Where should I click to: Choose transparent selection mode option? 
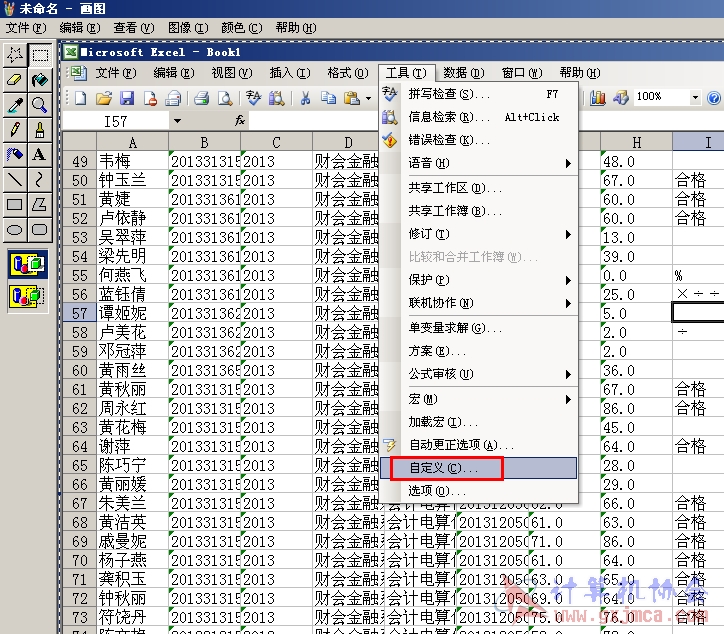(x=28, y=296)
